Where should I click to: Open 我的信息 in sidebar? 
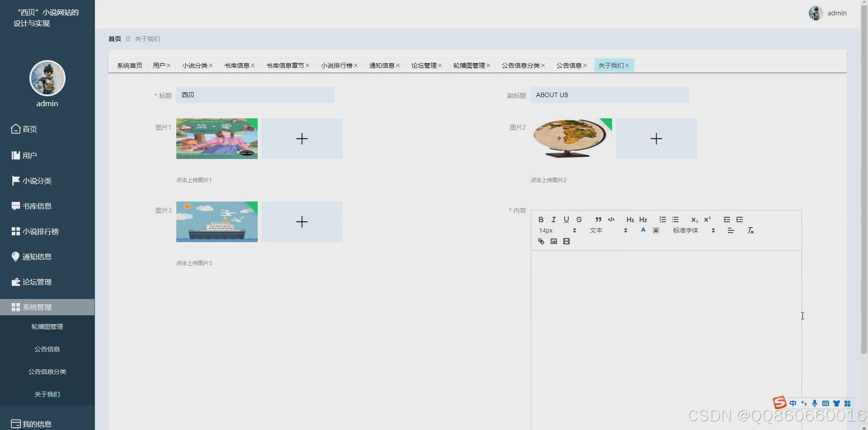tap(47, 424)
